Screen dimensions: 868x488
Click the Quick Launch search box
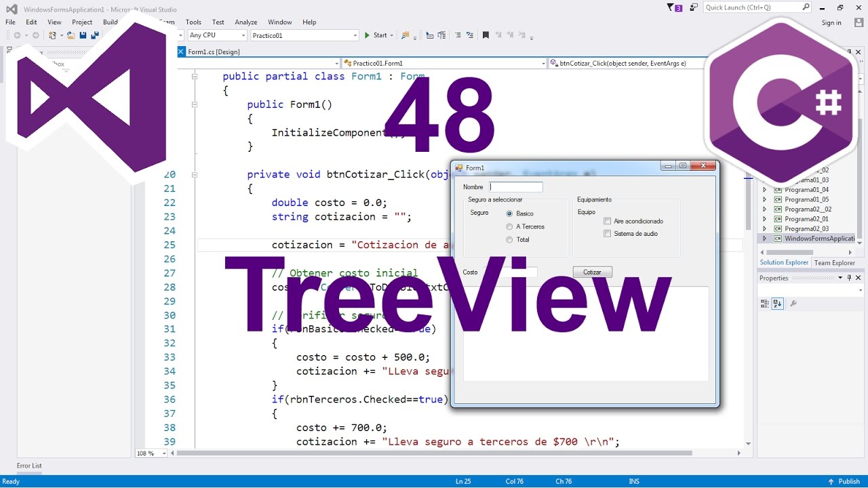pos(757,7)
